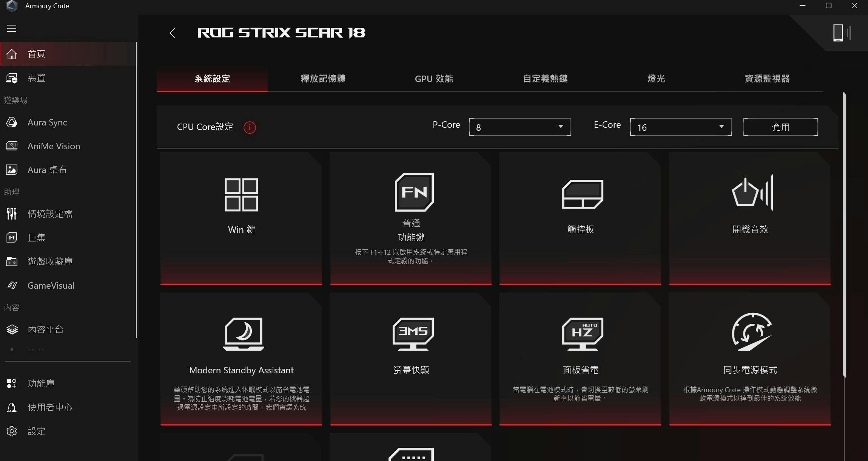Switch to the GPU 效能 tab
868x461 pixels.
434,79
